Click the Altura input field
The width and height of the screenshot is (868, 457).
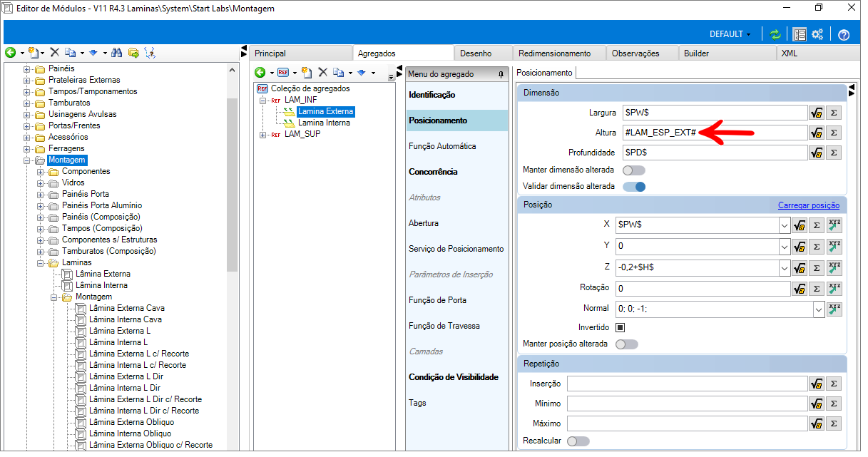pos(715,133)
